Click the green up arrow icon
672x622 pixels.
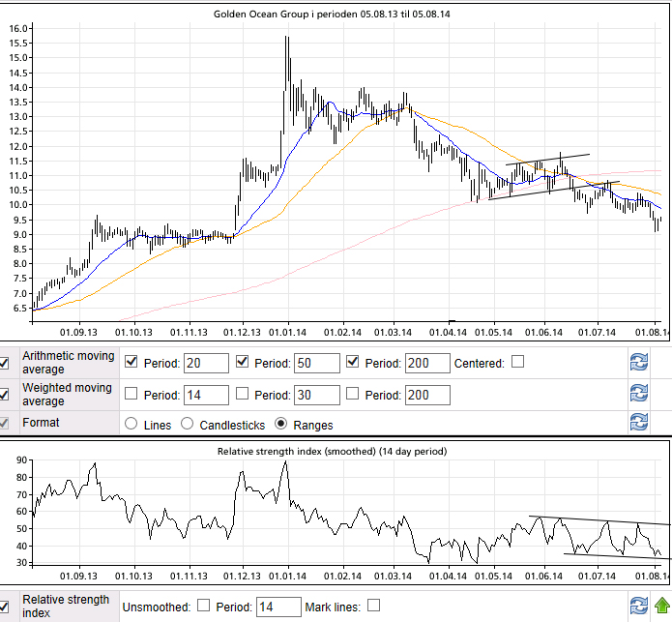tap(661, 606)
